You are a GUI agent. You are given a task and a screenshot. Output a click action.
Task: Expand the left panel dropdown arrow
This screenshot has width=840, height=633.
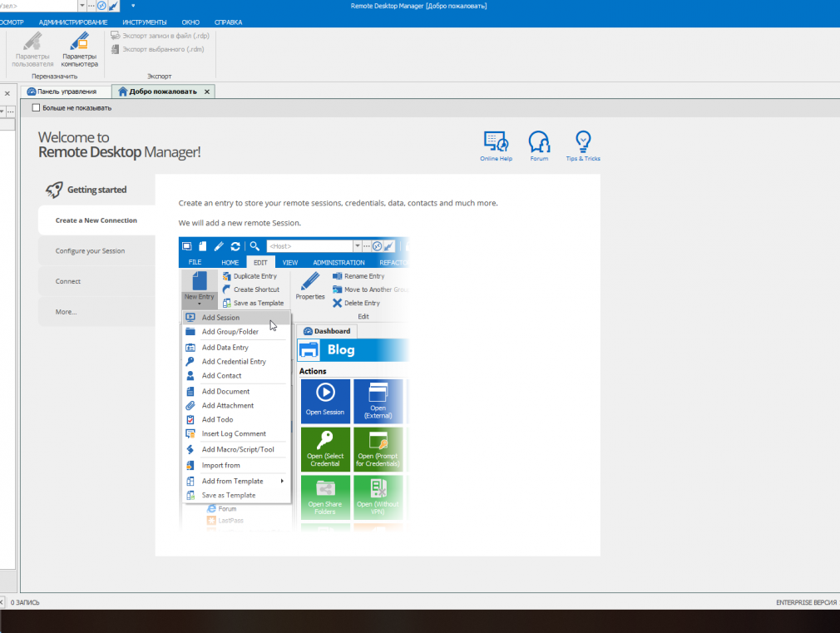2,111
